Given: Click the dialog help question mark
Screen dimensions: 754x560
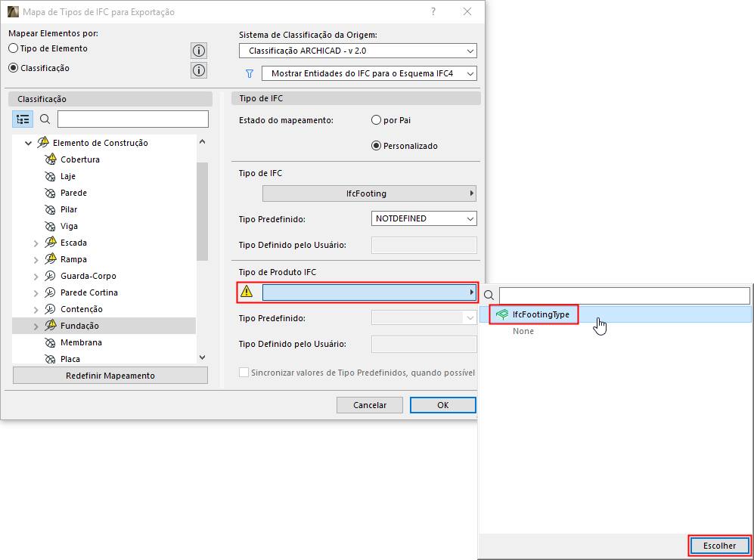Looking at the screenshot, I should pos(433,11).
